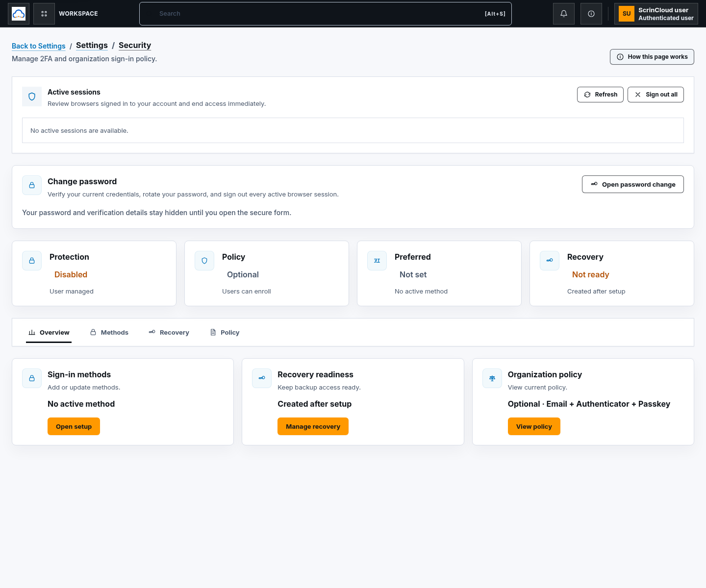Click 'No active sessions are available.' text

79,131
